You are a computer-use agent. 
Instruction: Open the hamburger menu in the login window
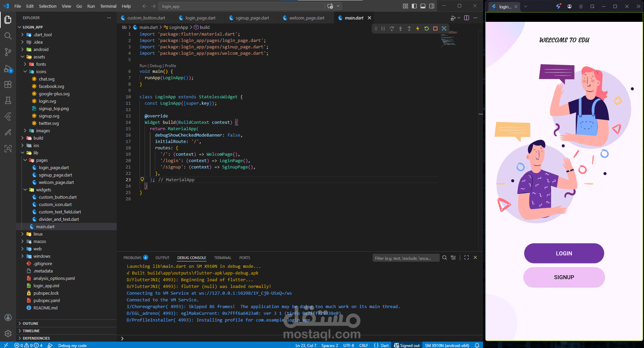581,6
